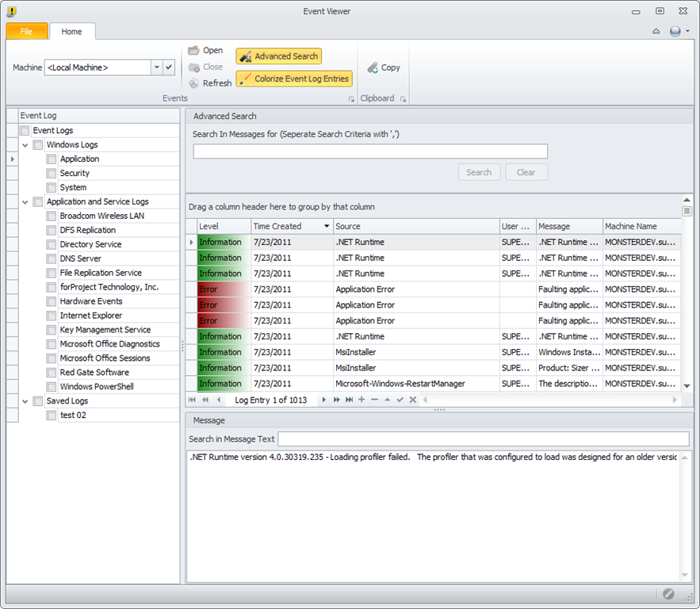Click the Search button

pyautogui.click(x=479, y=172)
